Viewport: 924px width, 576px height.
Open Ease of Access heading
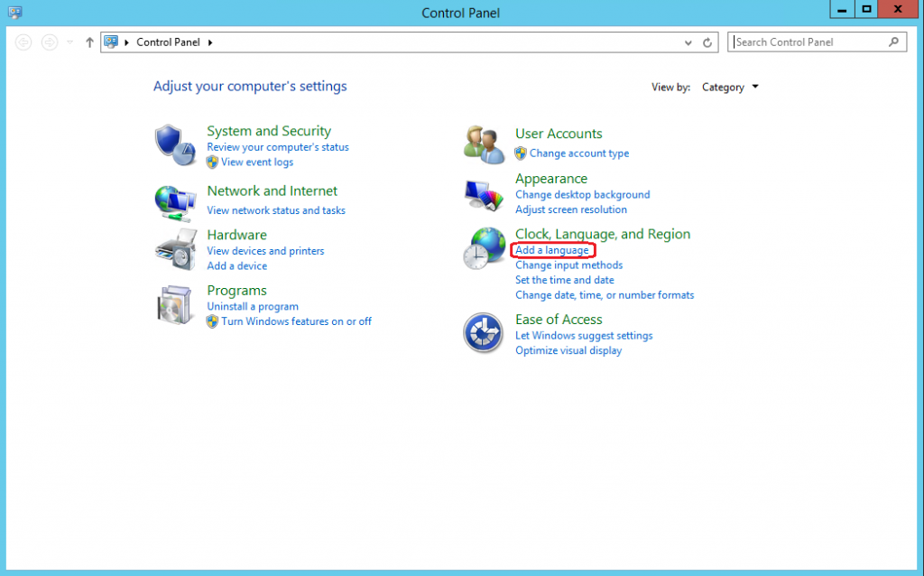pyautogui.click(x=559, y=320)
